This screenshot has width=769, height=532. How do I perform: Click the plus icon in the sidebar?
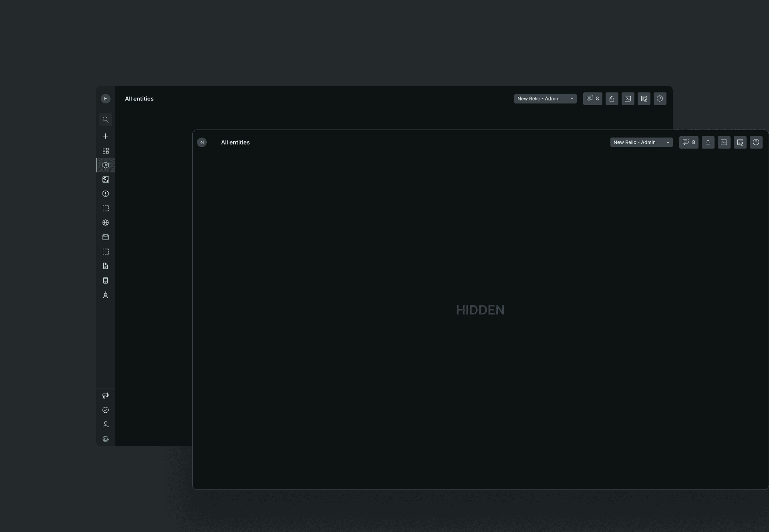(x=106, y=136)
